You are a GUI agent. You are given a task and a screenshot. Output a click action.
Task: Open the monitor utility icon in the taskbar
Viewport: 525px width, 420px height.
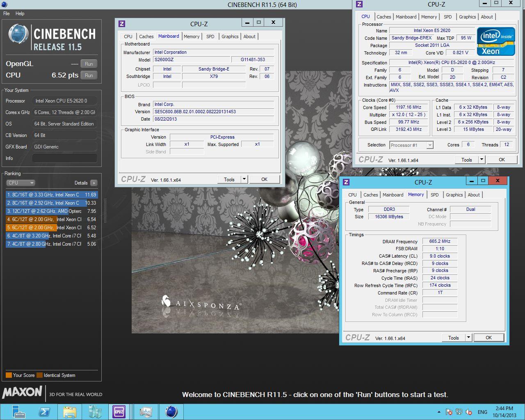[x=146, y=411]
